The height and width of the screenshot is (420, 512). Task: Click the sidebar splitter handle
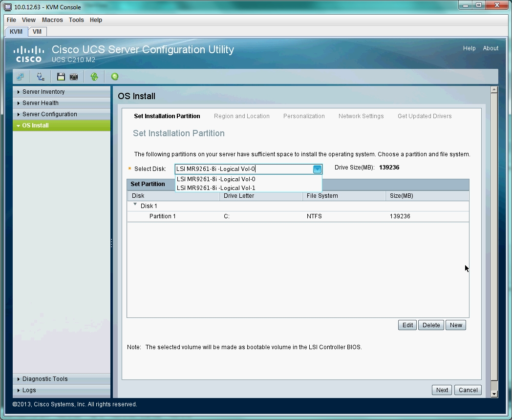[111, 243]
